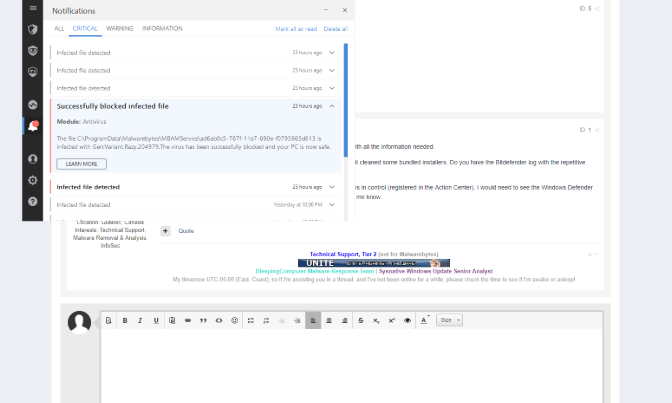Insert an emoji in the editor

coord(235,320)
